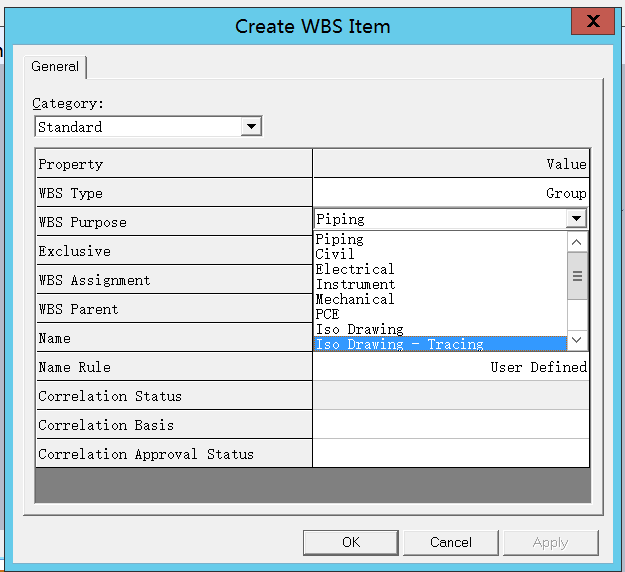The height and width of the screenshot is (572, 625).
Task: Click the WBS Purpose combo box arrow
Action: 576,218
